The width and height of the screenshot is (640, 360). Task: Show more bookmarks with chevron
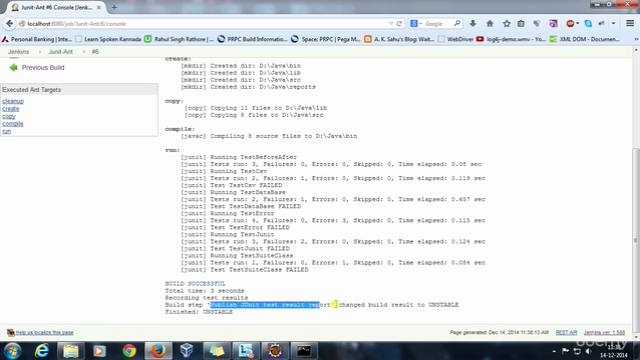click(636, 39)
